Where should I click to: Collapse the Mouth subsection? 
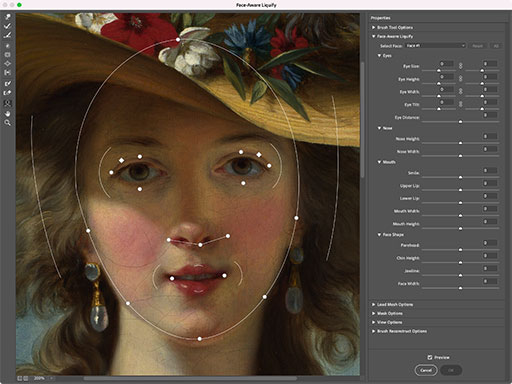pos(379,162)
